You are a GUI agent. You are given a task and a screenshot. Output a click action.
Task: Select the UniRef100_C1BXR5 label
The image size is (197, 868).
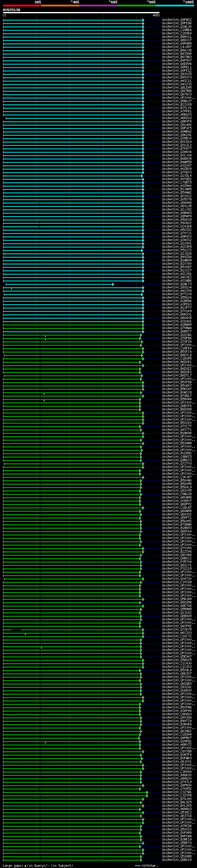click(x=177, y=358)
